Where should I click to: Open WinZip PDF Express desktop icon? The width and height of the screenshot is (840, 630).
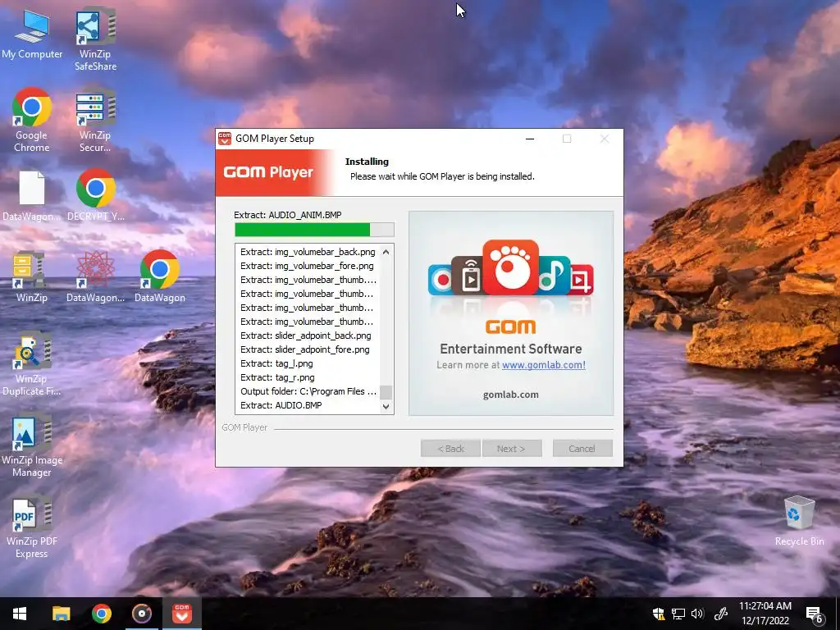point(32,527)
